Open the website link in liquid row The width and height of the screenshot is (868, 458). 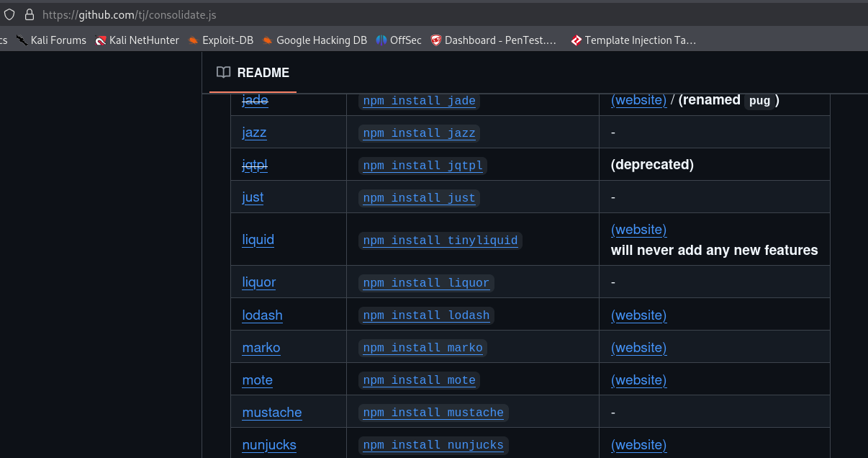click(x=638, y=230)
